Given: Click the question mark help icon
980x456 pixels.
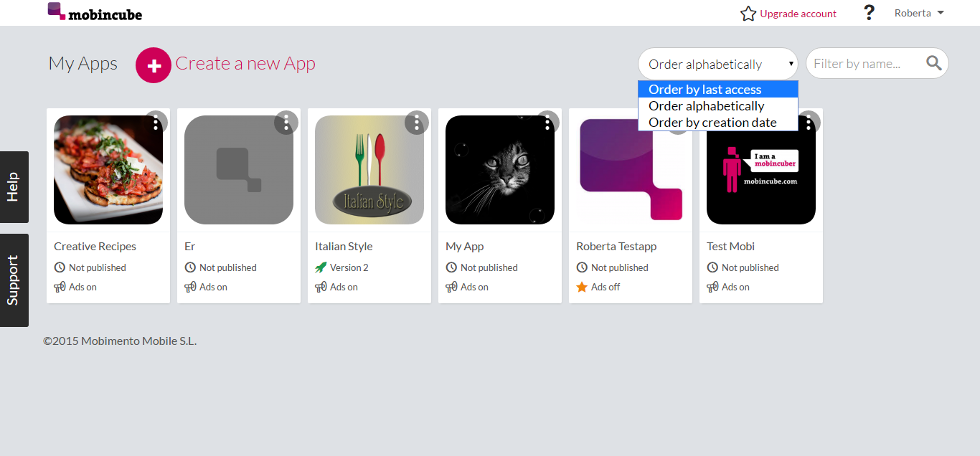Looking at the screenshot, I should point(869,13).
